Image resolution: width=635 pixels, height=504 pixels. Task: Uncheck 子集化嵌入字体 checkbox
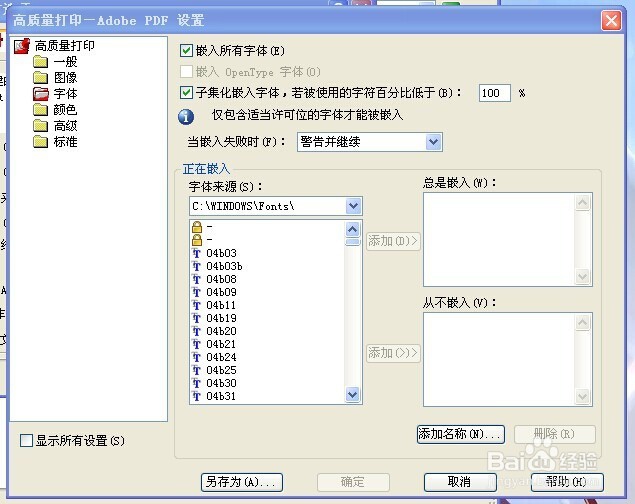tap(186, 93)
